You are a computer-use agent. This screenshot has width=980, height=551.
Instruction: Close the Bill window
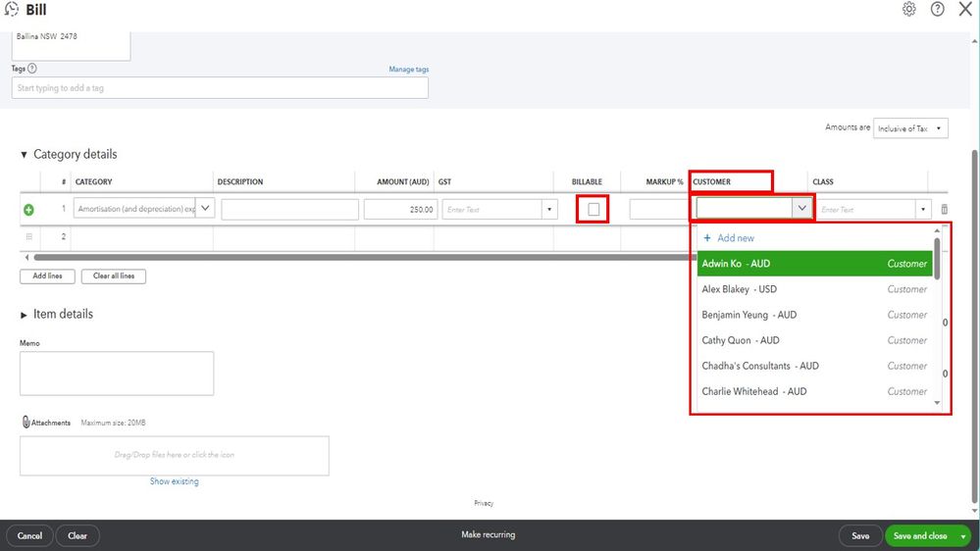965,9
